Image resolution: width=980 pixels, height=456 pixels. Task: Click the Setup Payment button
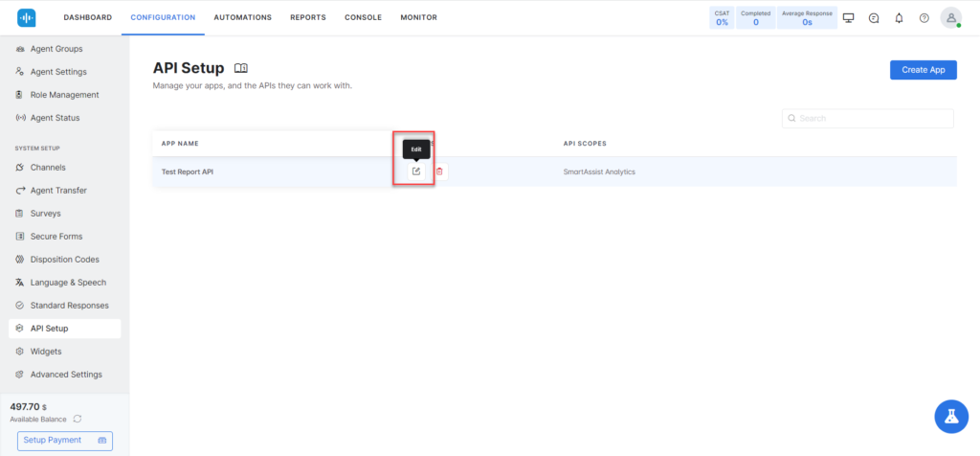coord(65,440)
